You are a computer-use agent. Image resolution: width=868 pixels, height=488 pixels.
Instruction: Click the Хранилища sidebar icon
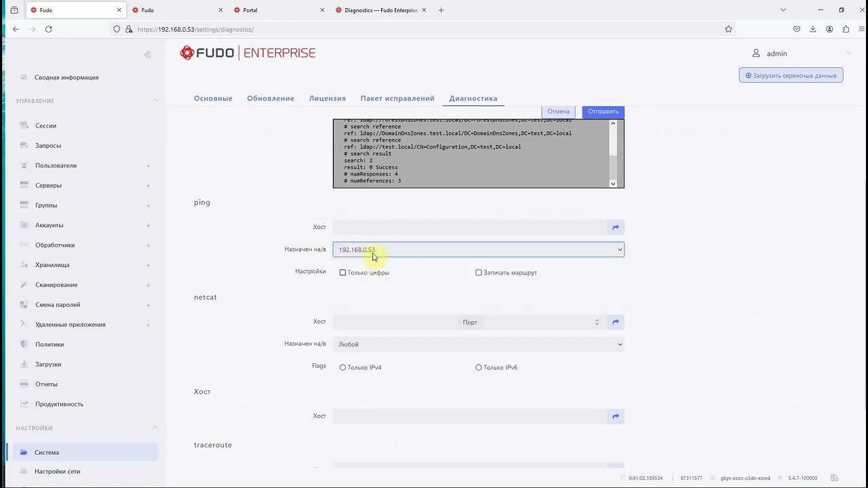[24, 265]
